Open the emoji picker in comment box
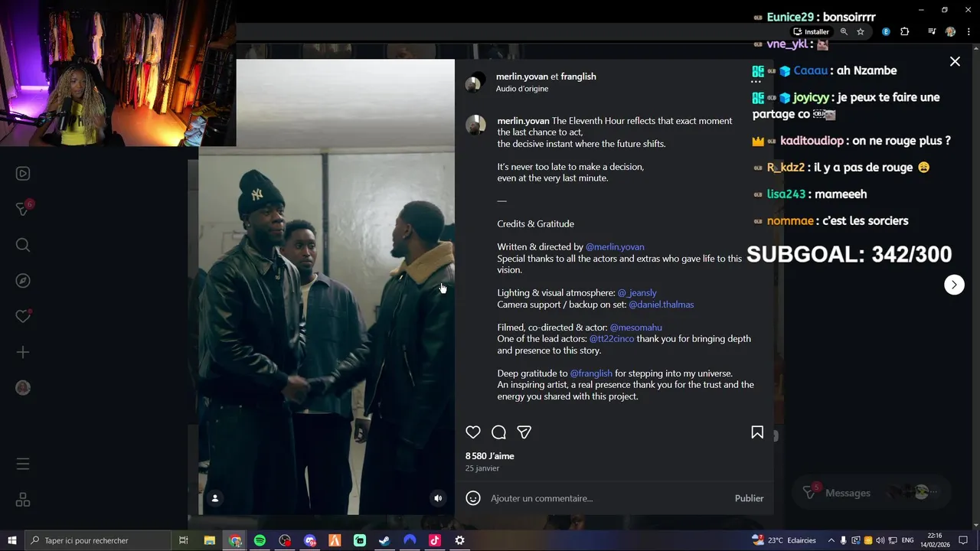The height and width of the screenshot is (551, 980). point(473,498)
